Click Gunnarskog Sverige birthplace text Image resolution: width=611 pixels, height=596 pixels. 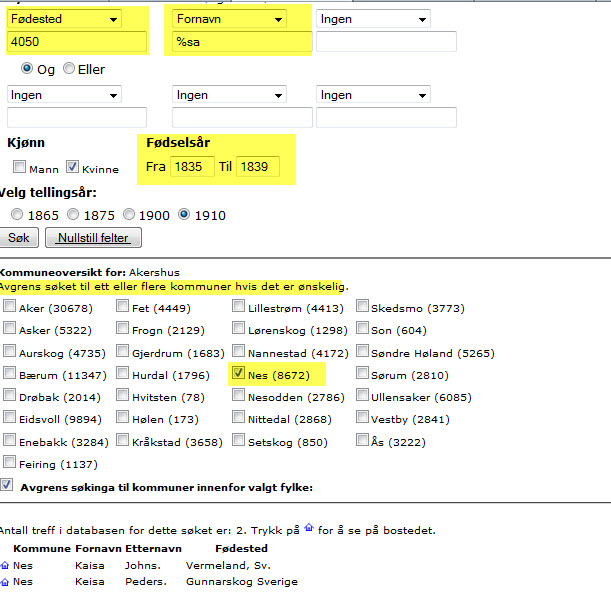pyautogui.click(x=242, y=582)
